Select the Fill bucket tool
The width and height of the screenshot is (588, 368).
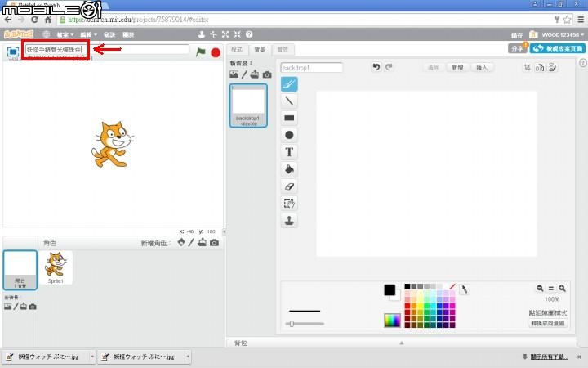(289, 169)
